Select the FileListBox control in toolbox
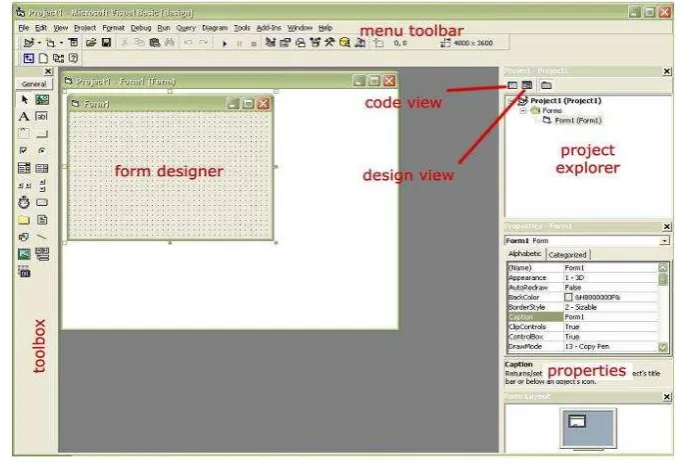691x468 pixels. 42,220
